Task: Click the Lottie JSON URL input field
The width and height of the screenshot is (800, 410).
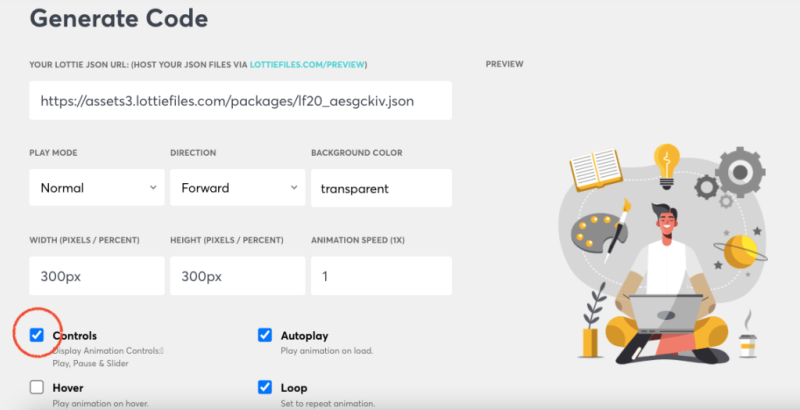Action: 240,101
